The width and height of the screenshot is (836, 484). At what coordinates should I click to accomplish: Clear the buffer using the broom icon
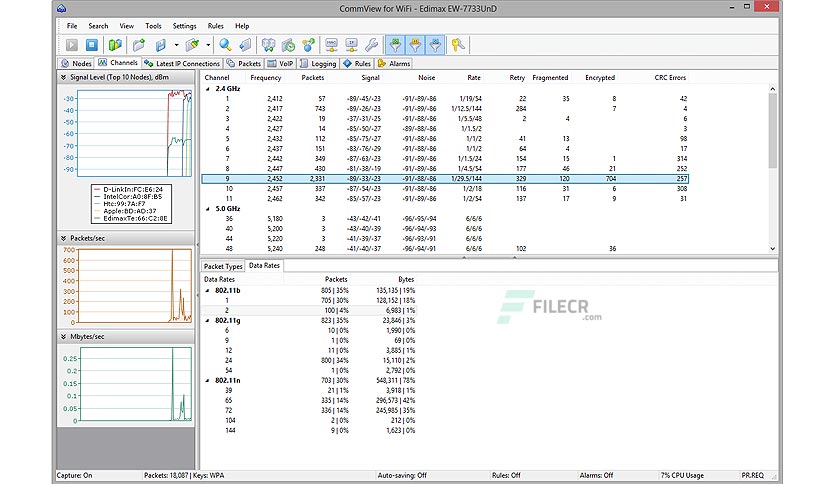click(192, 45)
